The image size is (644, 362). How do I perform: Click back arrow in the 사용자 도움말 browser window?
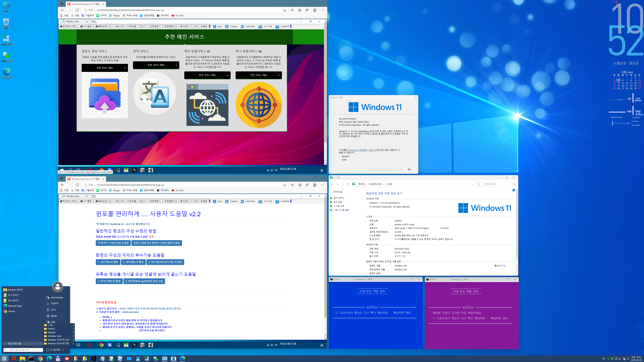[63, 185]
